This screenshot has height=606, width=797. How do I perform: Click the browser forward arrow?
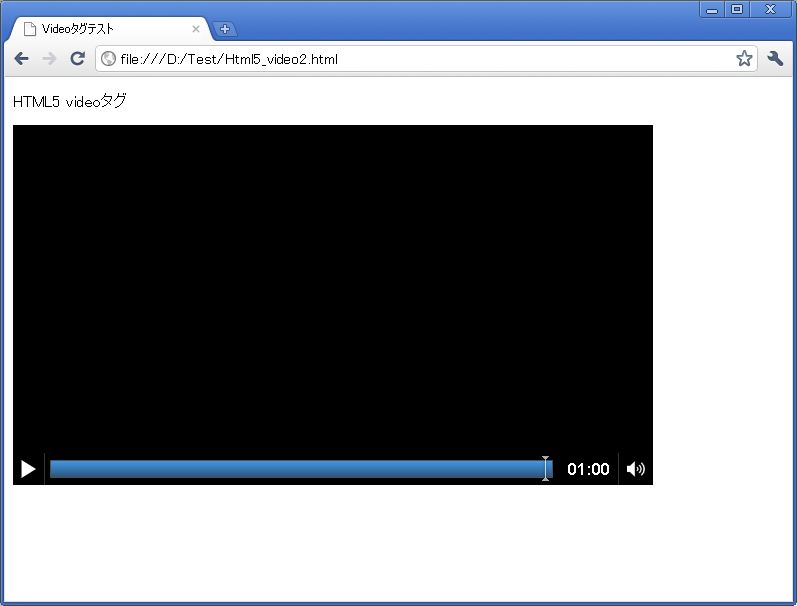click(x=49, y=59)
